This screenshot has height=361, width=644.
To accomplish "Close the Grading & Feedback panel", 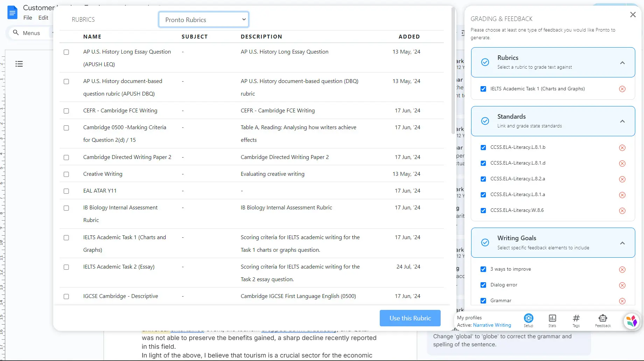I will tap(632, 15).
